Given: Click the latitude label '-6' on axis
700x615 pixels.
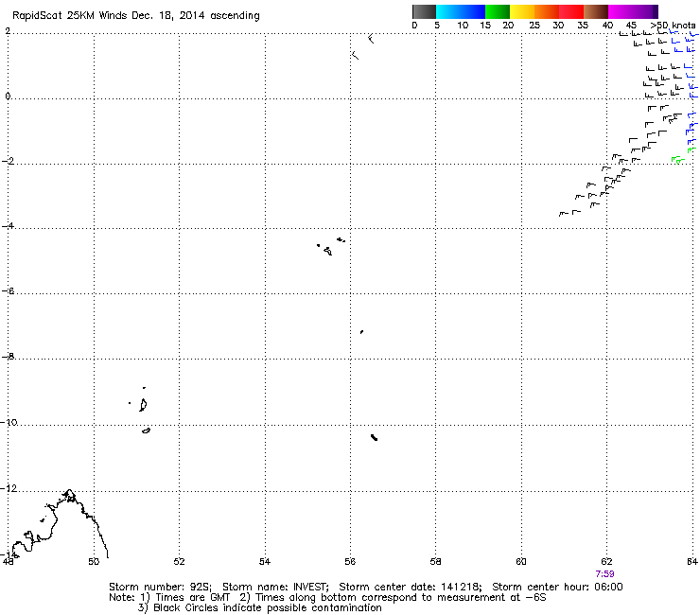Looking at the screenshot, I should pos(8,291).
